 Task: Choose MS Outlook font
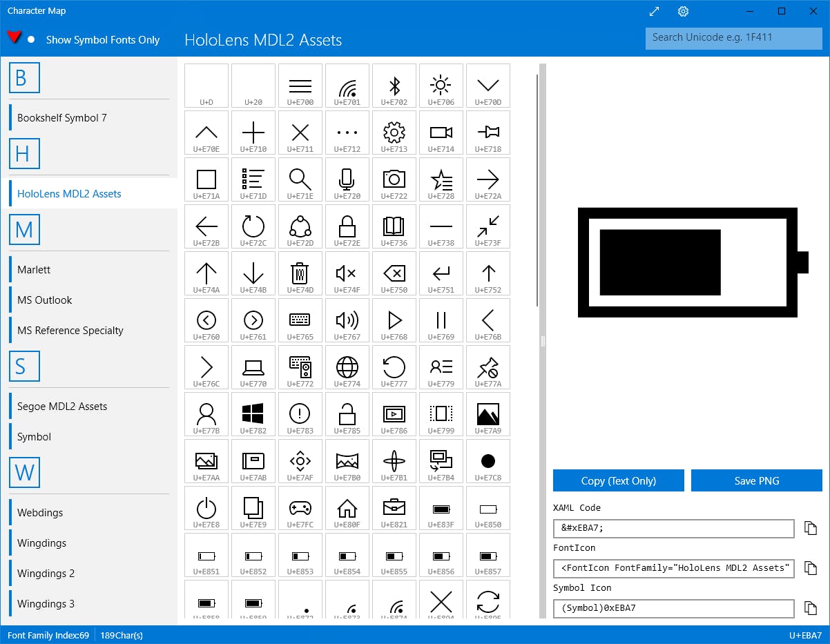coord(89,300)
